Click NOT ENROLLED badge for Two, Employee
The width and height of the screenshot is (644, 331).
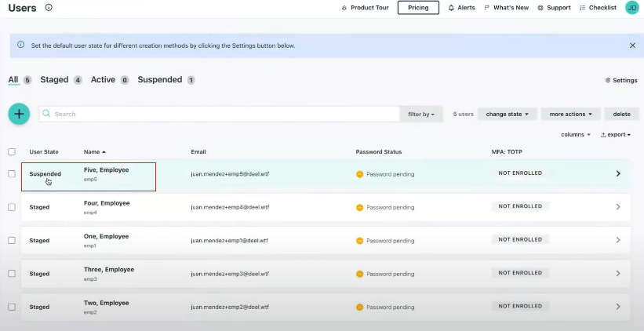click(x=520, y=306)
